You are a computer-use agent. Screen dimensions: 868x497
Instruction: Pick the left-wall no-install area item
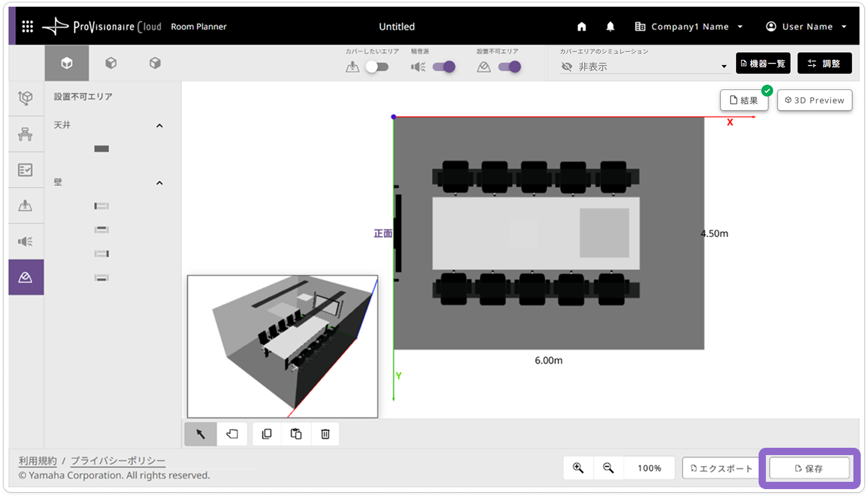[x=102, y=207]
